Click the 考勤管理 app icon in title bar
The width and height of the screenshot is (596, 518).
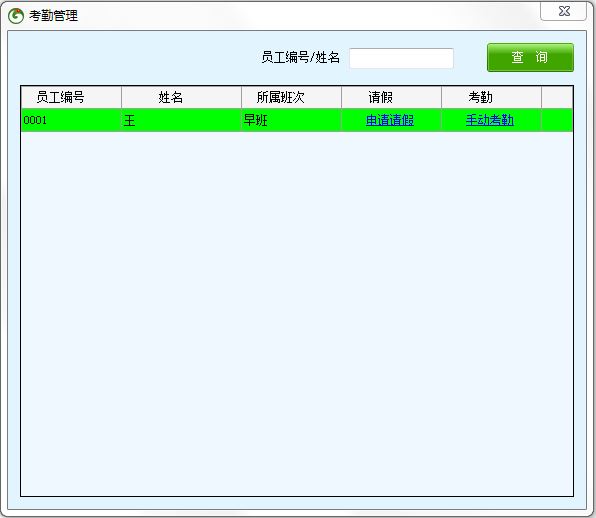(x=16, y=16)
